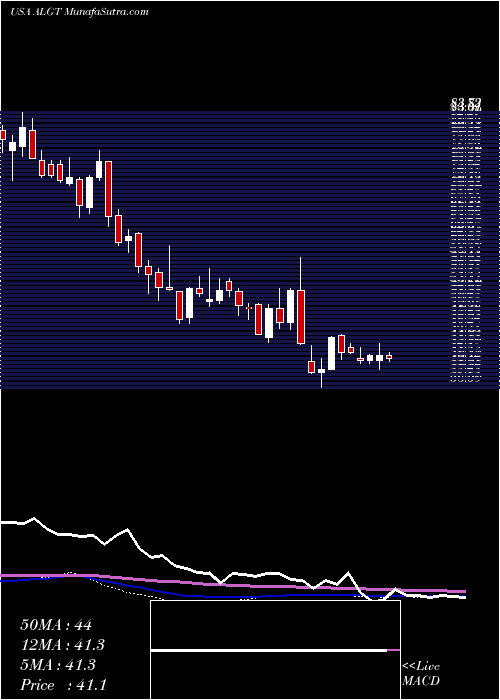The height and width of the screenshot is (700, 500).
Task: Click the '12MA : 41.3' label
Action: click(63, 645)
